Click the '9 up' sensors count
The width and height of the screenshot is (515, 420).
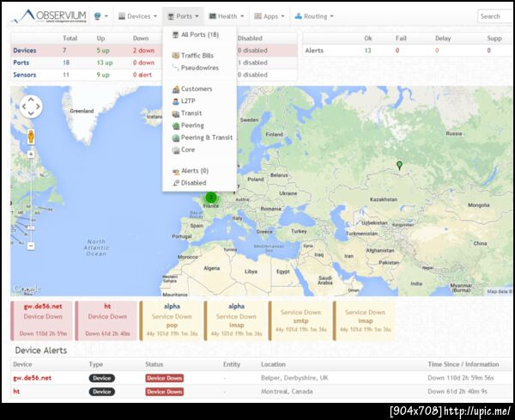click(103, 75)
